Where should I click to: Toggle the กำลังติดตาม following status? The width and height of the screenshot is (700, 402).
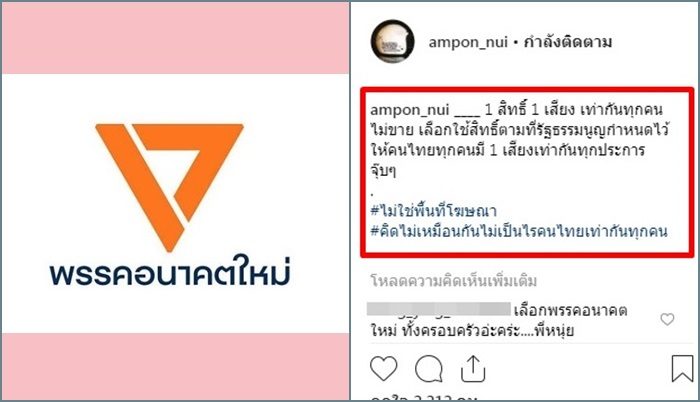(567, 42)
